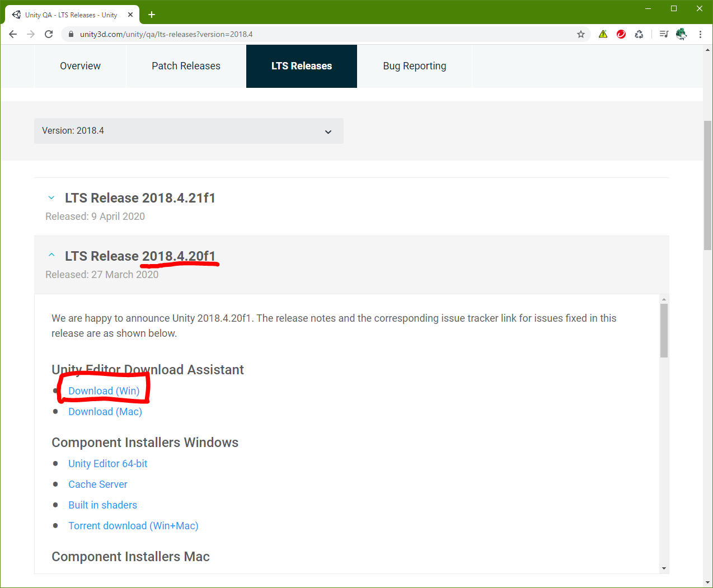Viewport: 713px width, 588px height.
Task: Expand LTS Release 2018.4.21f1 section
Action: [51, 197]
